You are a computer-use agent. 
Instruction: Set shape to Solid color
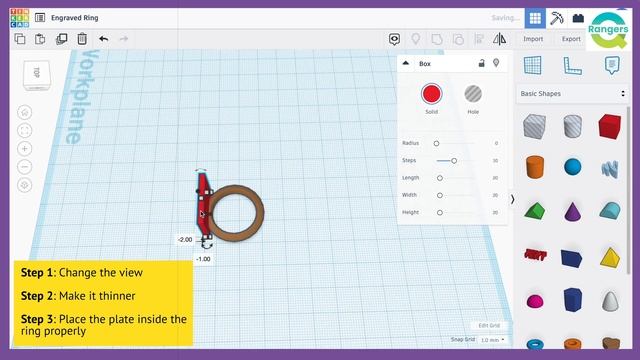431,94
